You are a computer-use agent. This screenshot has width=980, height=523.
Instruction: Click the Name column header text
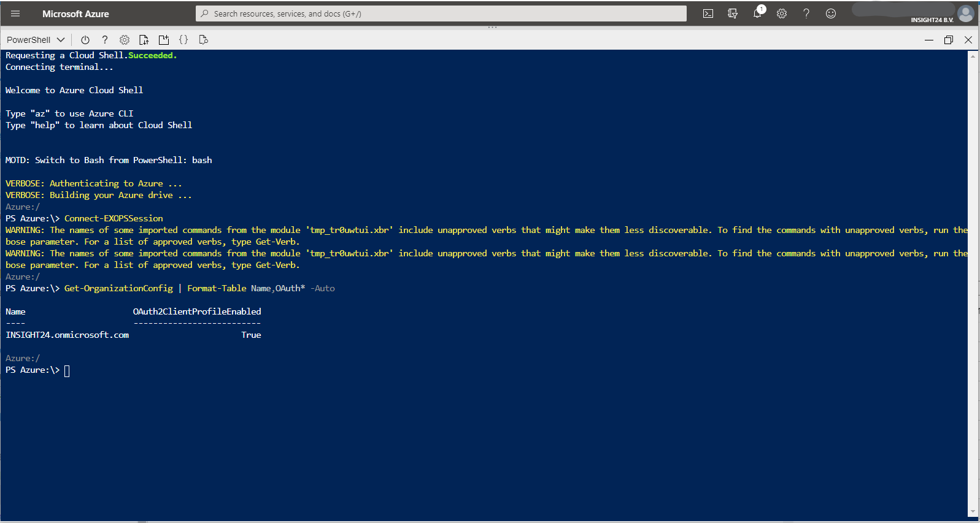pos(15,311)
